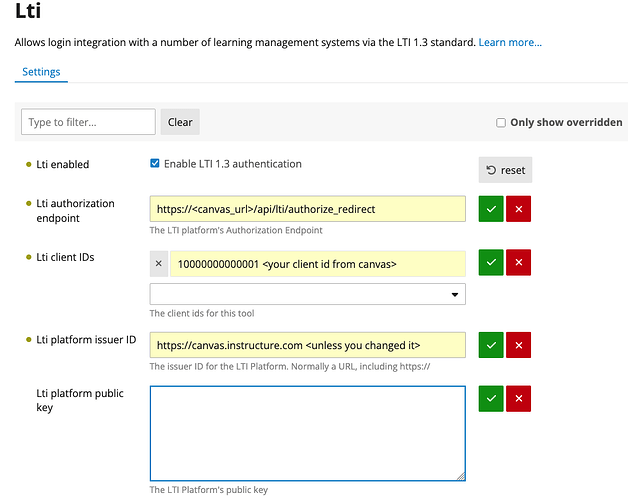Cancel the Lti platform public key edit

coord(518,399)
